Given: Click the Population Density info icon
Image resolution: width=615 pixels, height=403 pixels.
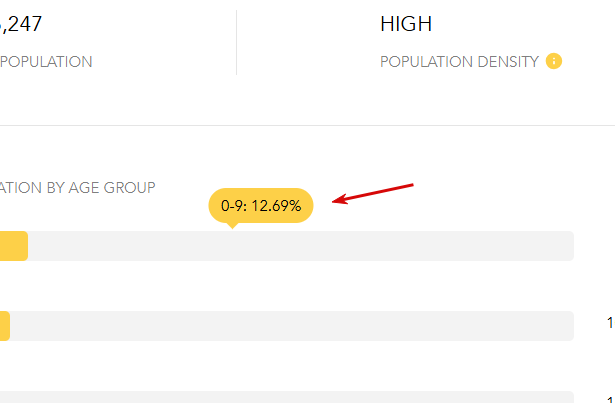Looking at the screenshot, I should click(x=554, y=61).
